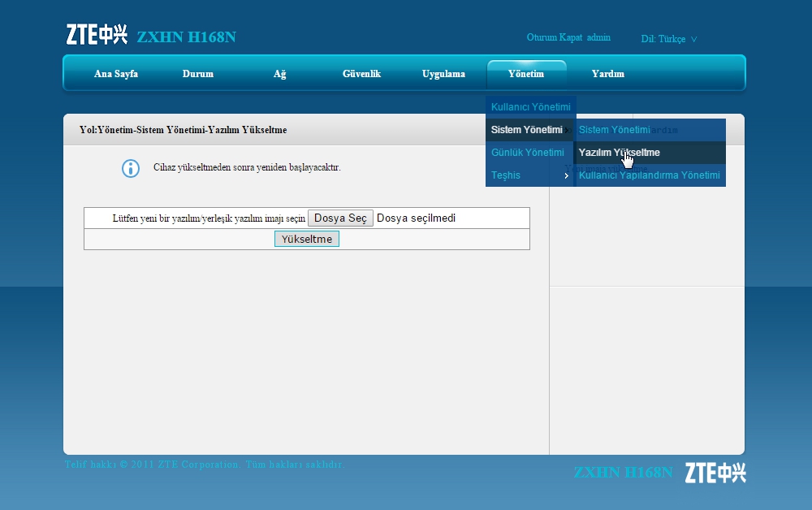Select Sistem Yönetimi in Yönetim dropdown
Image resolution: width=812 pixels, height=510 pixels.
pos(529,129)
